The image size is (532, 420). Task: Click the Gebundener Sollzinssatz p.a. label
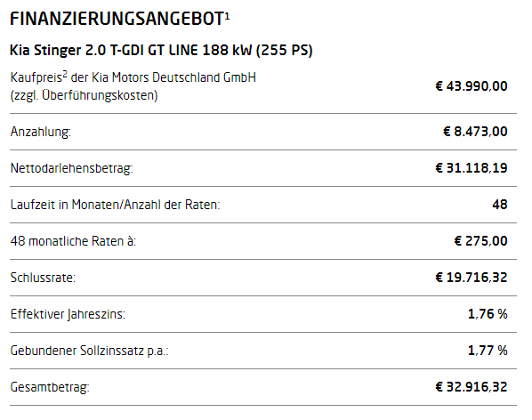[89, 351]
